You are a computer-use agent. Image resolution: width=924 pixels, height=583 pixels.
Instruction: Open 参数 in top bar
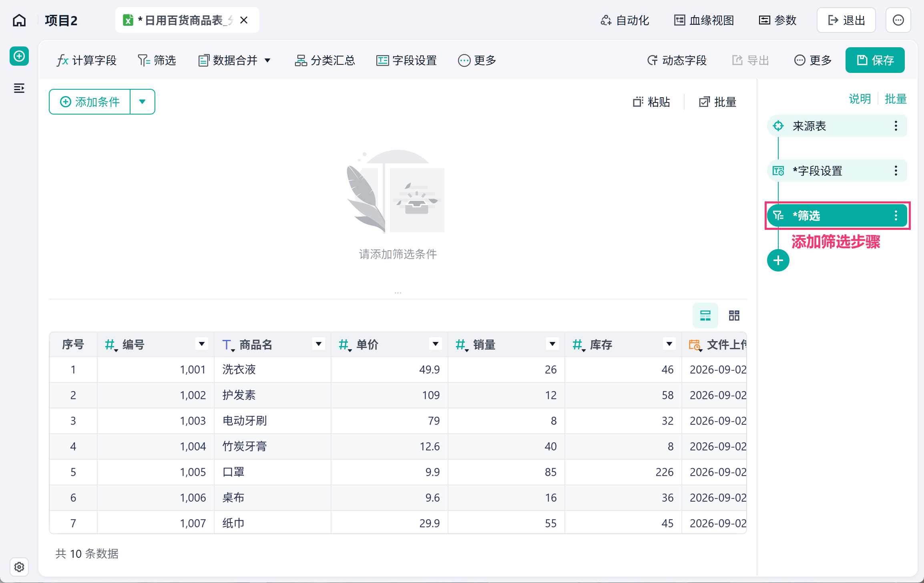point(777,20)
